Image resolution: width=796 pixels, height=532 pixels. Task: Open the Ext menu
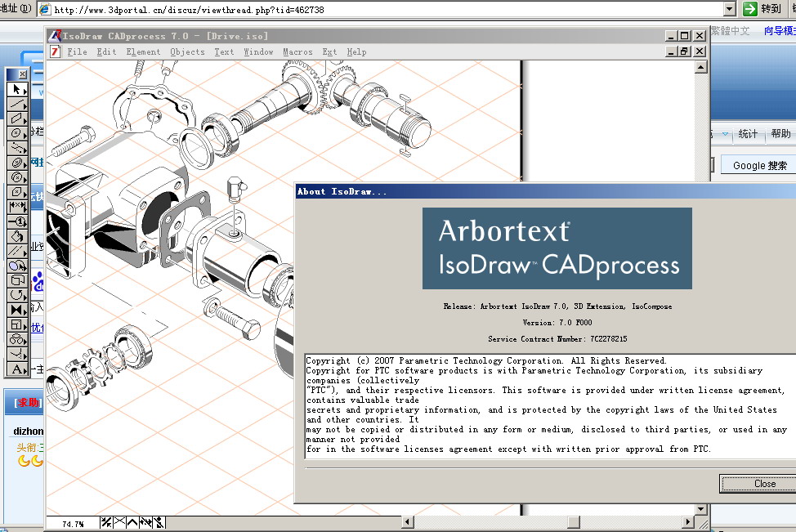click(329, 51)
